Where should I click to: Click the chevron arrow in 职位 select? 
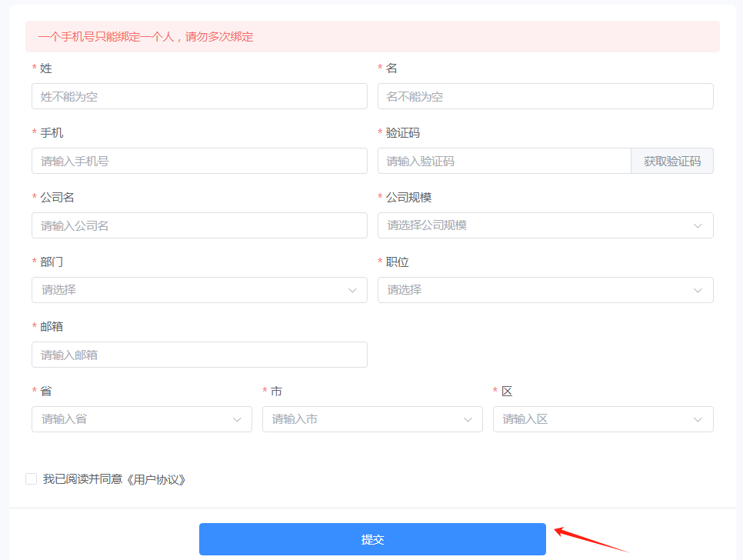pos(698,290)
